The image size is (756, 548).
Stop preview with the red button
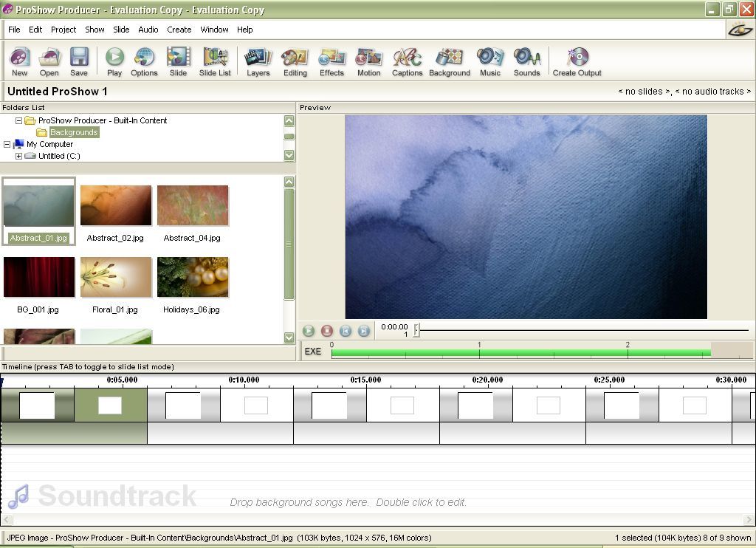click(327, 330)
